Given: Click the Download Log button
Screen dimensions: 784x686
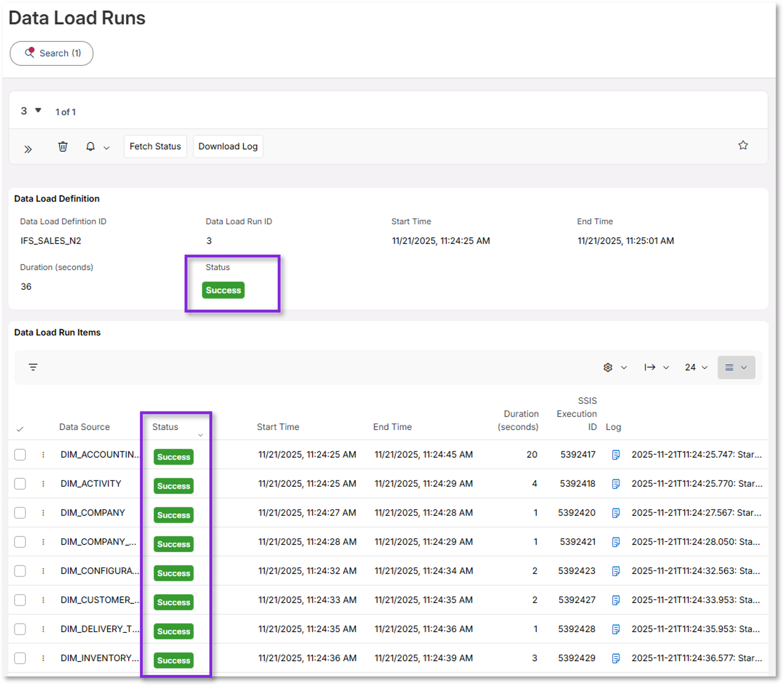Looking at the screenshot, I should (x=228, y=146).
